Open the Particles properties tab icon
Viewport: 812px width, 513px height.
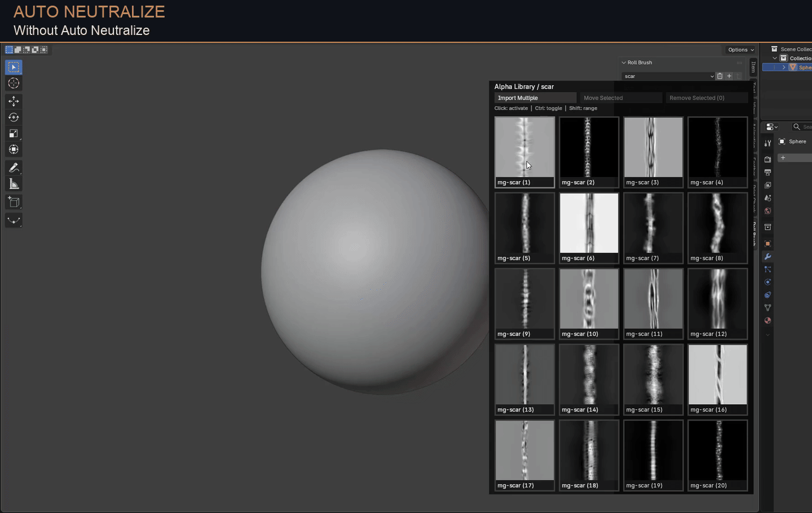(767, 269)
